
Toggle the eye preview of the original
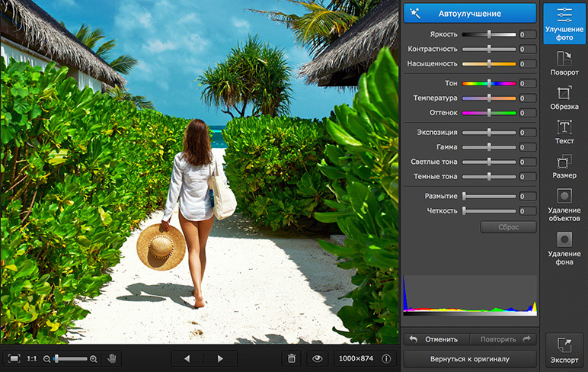pyautogui.click(x=316, y=358)
